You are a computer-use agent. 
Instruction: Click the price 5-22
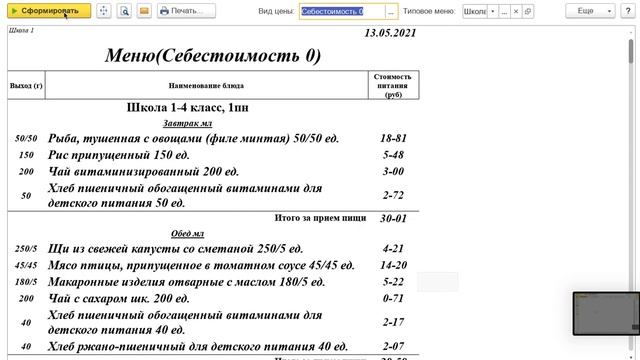(393, 282)
